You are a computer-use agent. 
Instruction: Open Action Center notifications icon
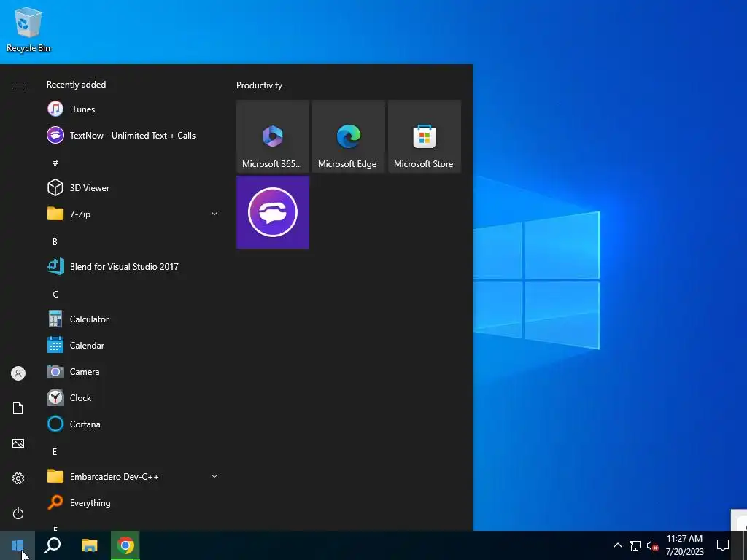coord(723,545)
